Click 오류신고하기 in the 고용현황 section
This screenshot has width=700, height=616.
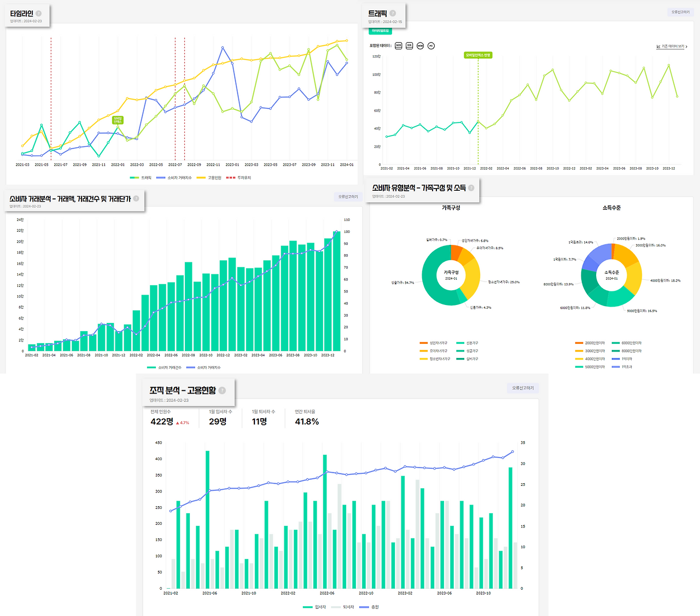tap(523, 388)
